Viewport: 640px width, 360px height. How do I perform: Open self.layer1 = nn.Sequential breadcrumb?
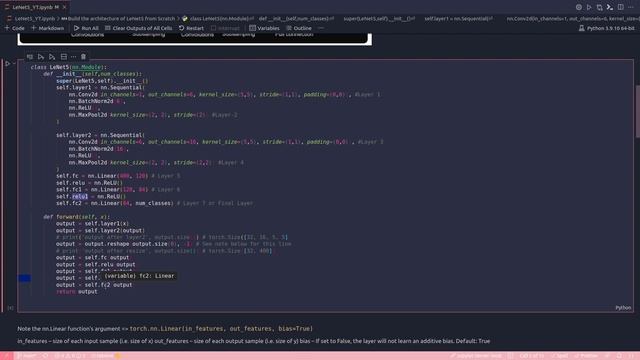458,18
